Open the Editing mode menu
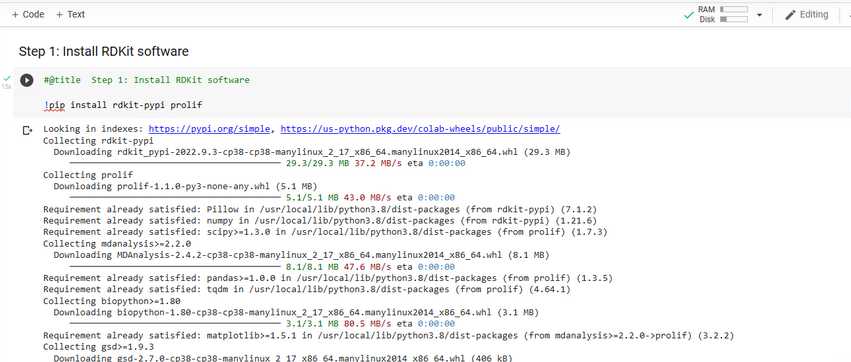Screen dimensions: 851x362 806,15
